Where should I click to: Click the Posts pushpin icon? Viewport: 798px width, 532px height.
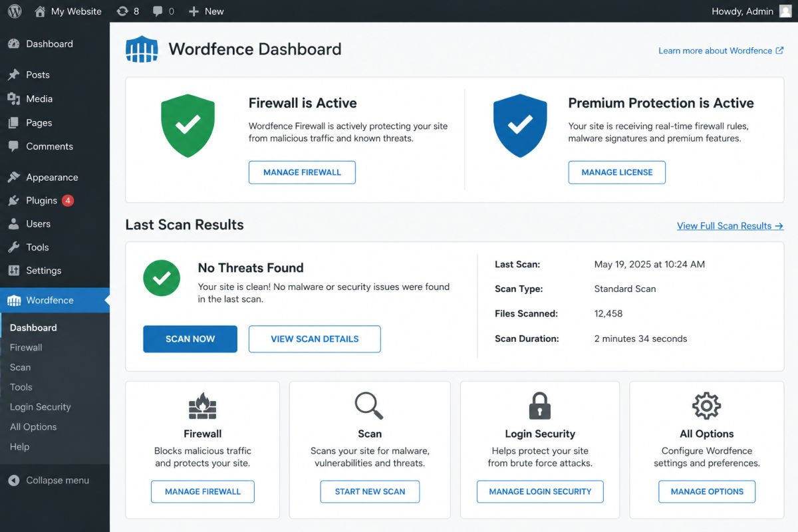tap(13, 74)
